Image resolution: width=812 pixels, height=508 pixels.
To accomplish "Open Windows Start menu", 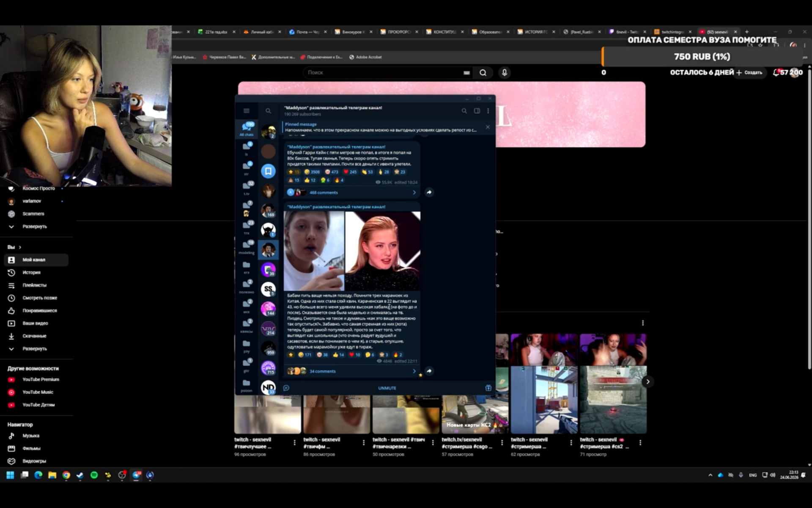I will (10, 475).
